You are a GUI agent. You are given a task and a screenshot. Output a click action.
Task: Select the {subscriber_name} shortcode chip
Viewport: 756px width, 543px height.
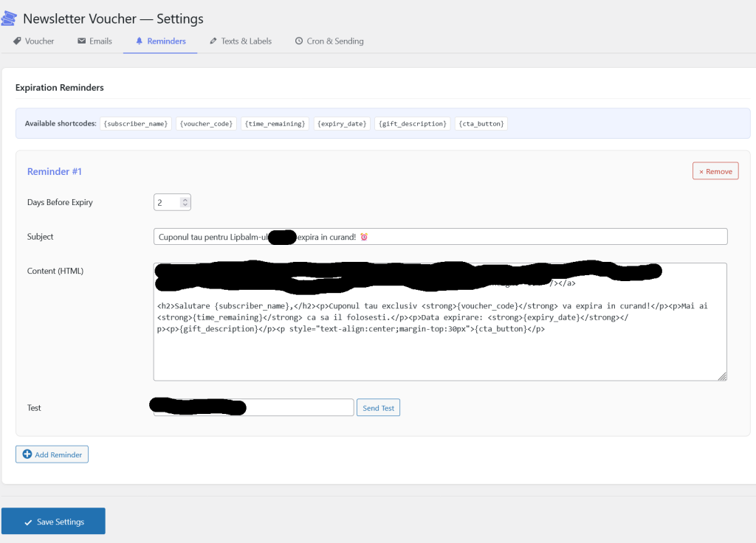coord(136,123)
